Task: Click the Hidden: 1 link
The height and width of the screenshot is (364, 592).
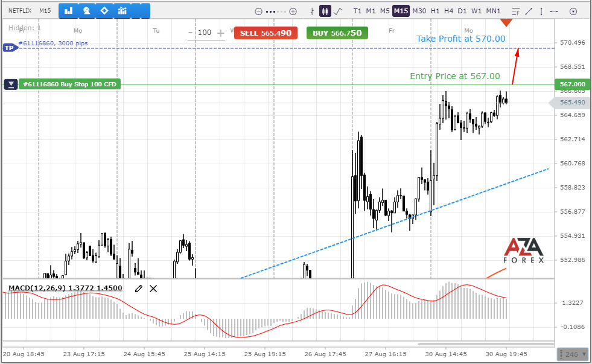Action: (25, 28)
